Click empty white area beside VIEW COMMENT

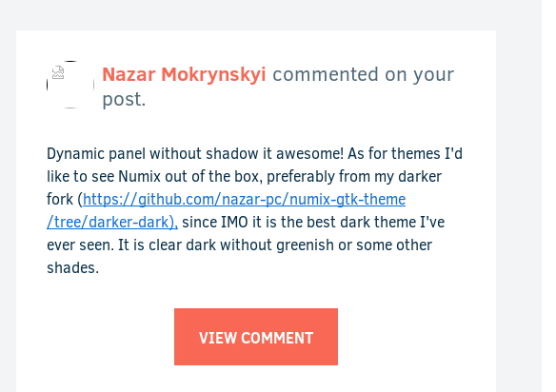click(417, 337)
